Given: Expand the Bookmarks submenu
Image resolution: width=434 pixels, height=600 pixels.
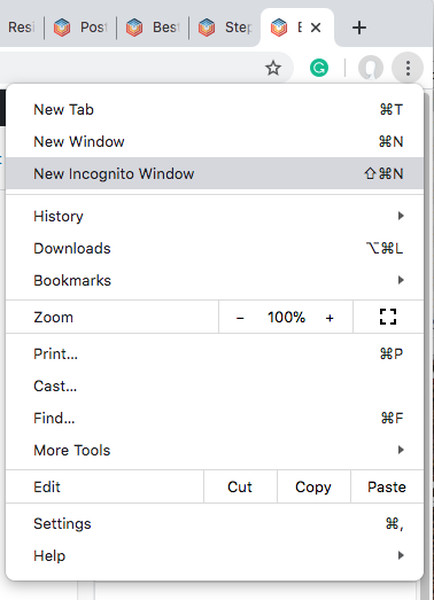Looking at the screenshot, I should click(215, 280).
